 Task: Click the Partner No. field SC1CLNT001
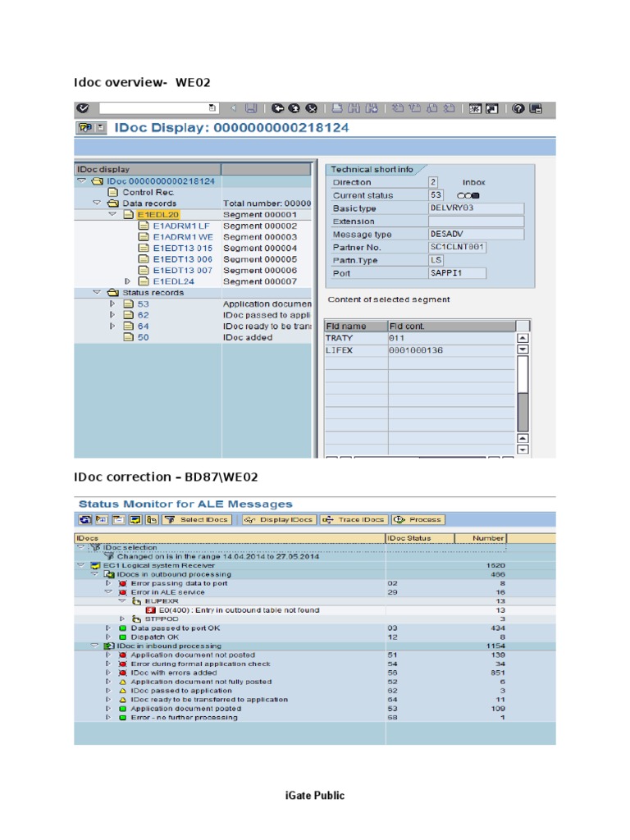pyautogui.click(x=457, y=247)
